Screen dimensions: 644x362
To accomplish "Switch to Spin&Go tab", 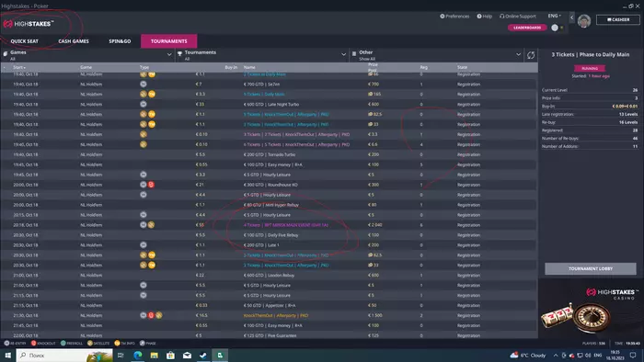I will [120, 41].
